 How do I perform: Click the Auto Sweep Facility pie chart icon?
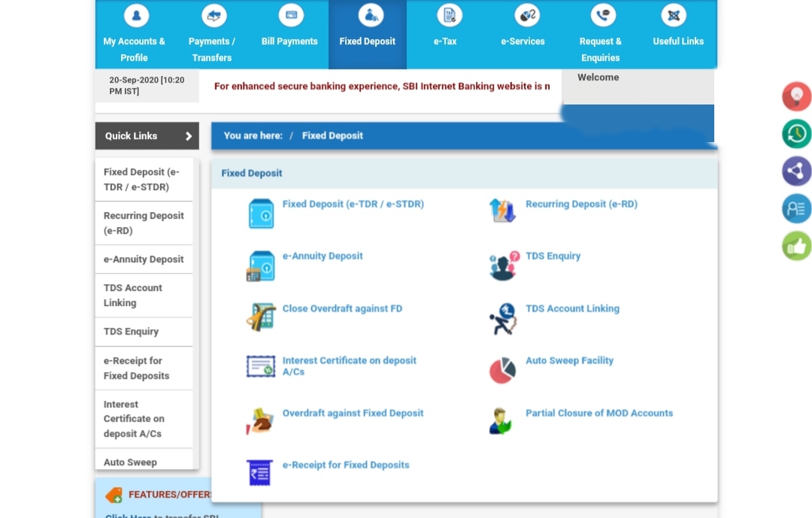coord(502,371)
